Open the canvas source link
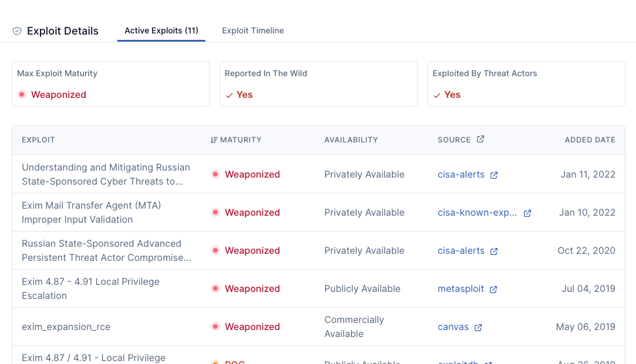 tap(453, 326)
